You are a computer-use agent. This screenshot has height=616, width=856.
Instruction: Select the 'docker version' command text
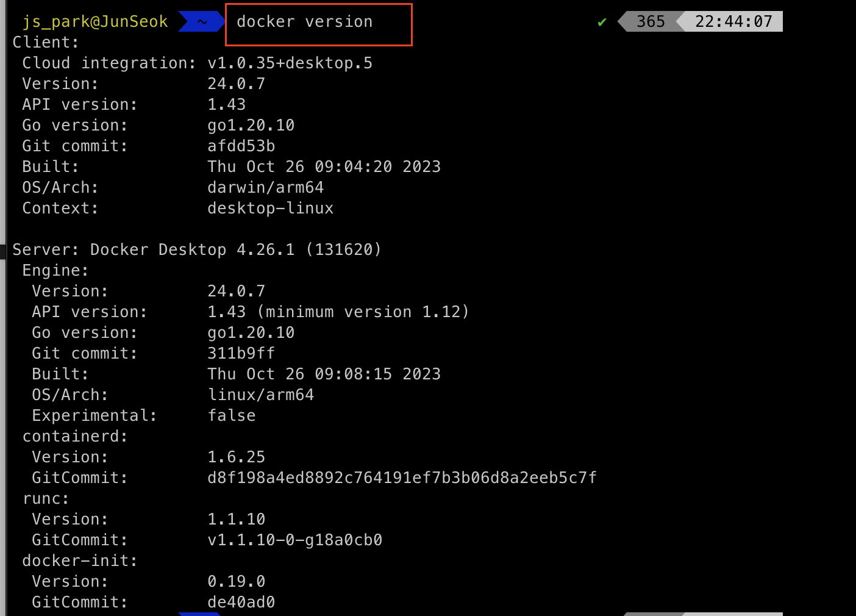[x=305, y=22]
